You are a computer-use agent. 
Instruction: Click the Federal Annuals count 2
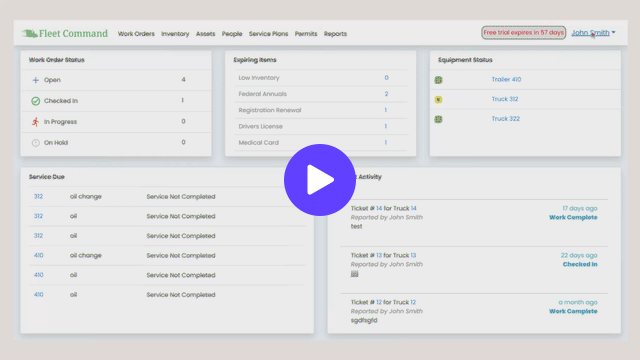point(386,94)
